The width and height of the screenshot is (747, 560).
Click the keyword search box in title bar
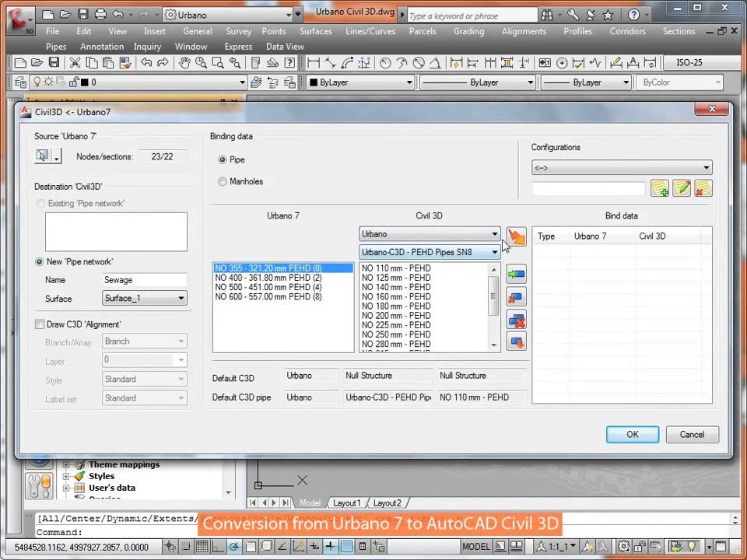[472, 16]
